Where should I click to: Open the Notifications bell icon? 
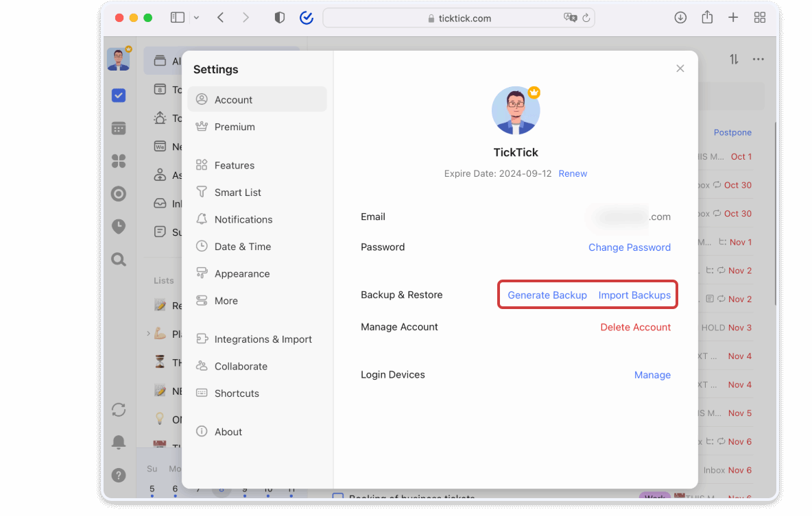[x=119, y=442]
